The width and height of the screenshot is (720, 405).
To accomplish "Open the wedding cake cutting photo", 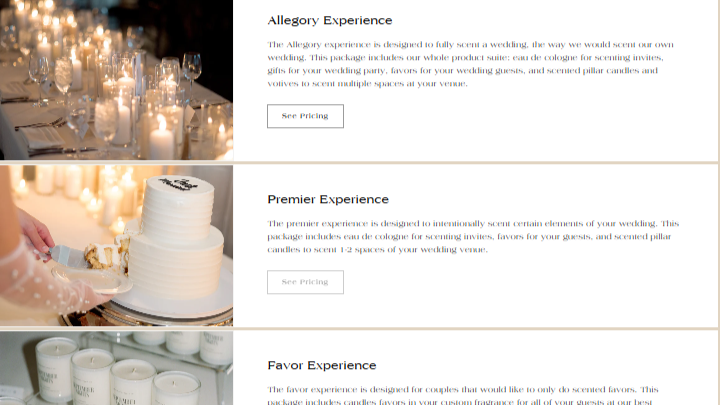I will point(116,246).
